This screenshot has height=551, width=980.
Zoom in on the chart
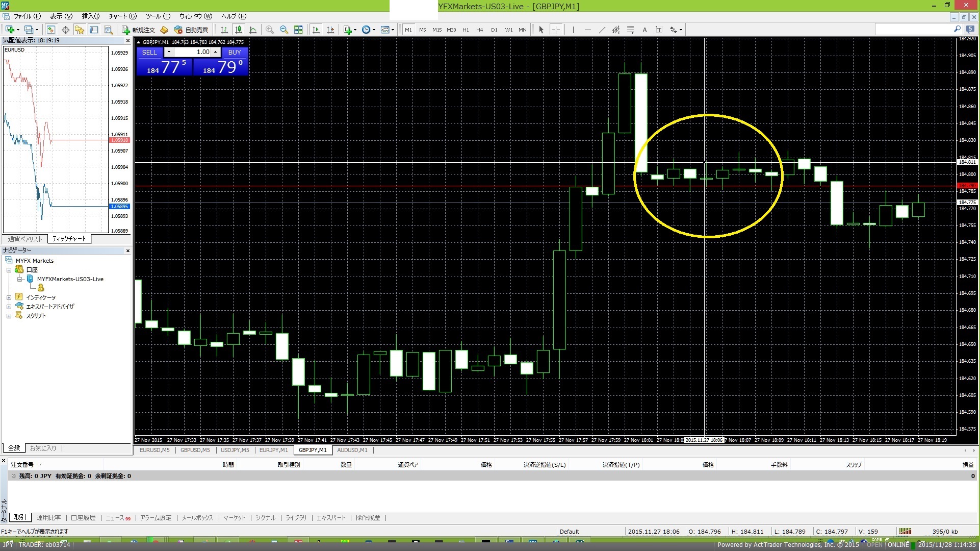(x=270, y=30)
